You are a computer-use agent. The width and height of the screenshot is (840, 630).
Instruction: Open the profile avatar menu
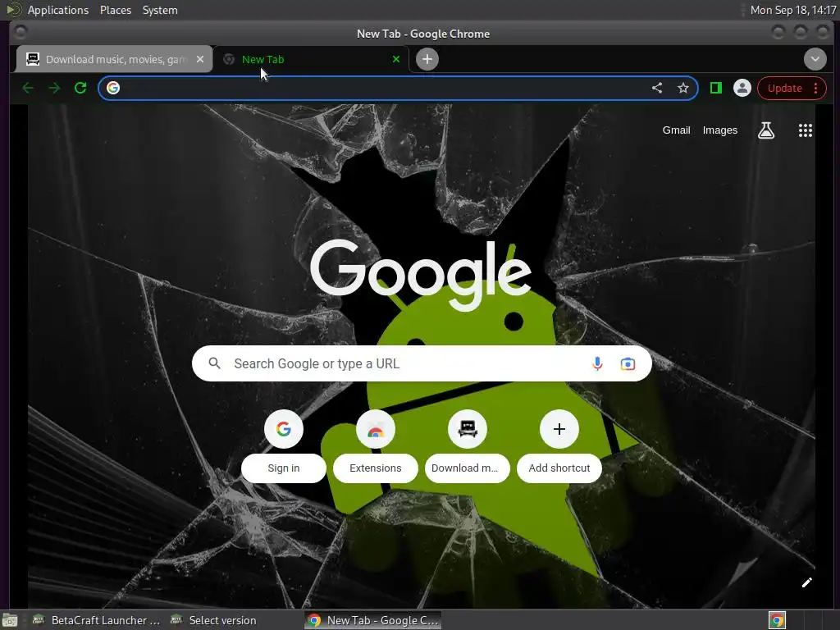tap(742, 88)
